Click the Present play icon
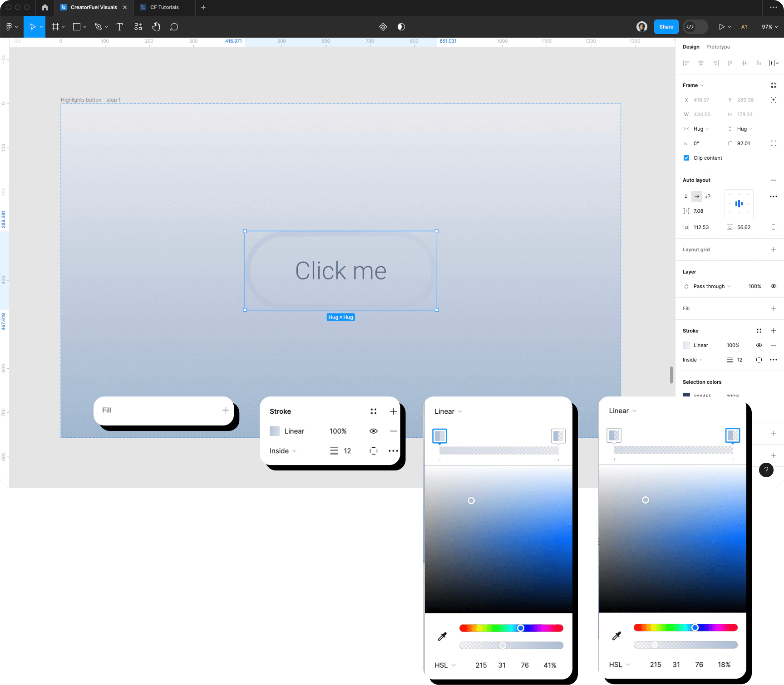Screen dimensions: 784x685 point(721,27)
